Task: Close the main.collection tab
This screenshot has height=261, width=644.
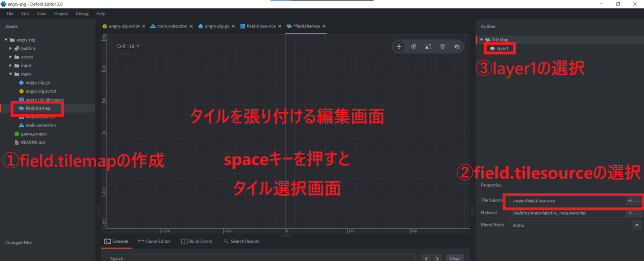Action: point(191,26)
